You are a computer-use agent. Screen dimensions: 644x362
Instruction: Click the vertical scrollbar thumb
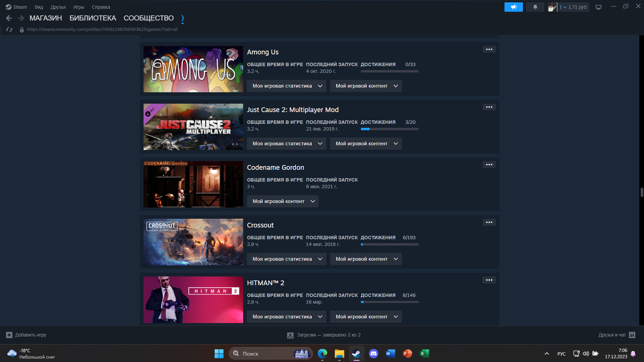[642, 193]
